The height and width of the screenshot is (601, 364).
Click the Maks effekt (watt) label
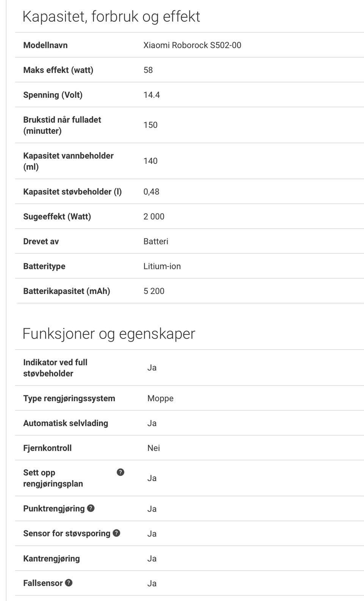tap(58, 70)
